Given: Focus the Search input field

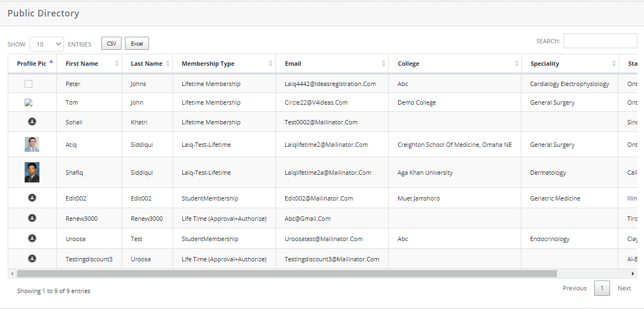Looking at the screenshot, I should tap(600, 41).
